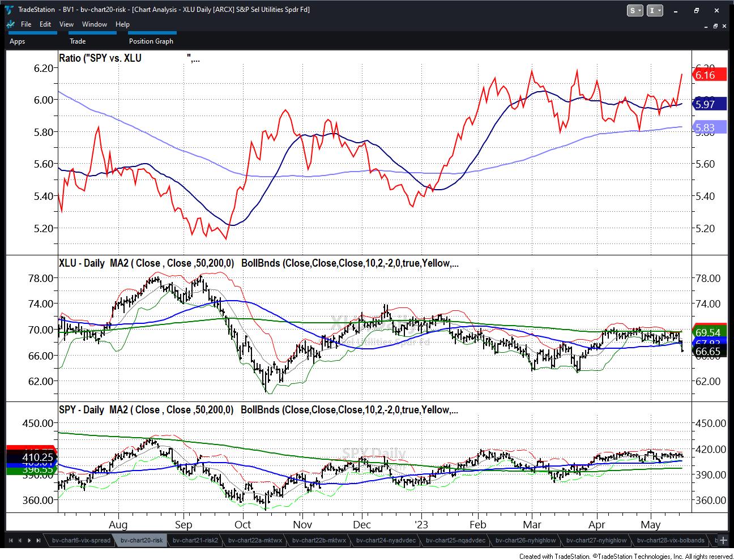Open the File menu

(26, 24)
